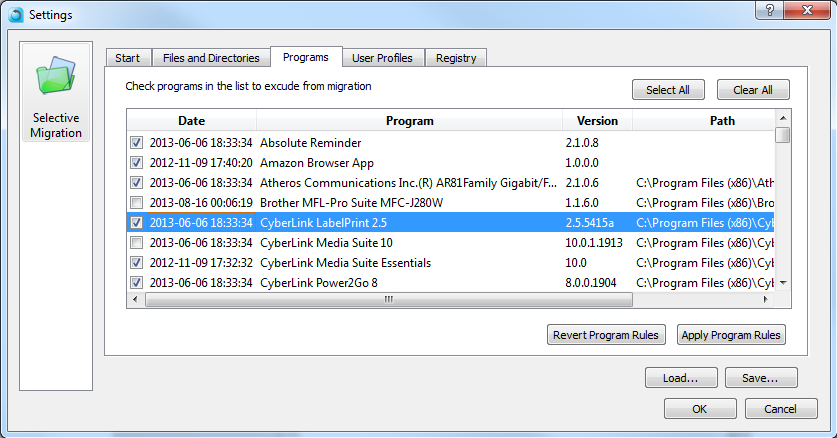Switch to the Start tab
The height and width of the screenshot is (438, 837).
tap(127, 58)
